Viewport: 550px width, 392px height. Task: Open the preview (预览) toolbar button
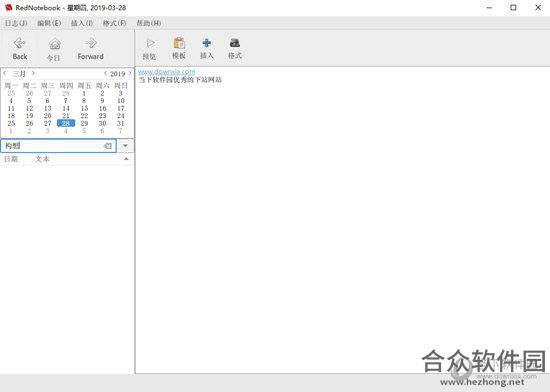pos(150,49)
